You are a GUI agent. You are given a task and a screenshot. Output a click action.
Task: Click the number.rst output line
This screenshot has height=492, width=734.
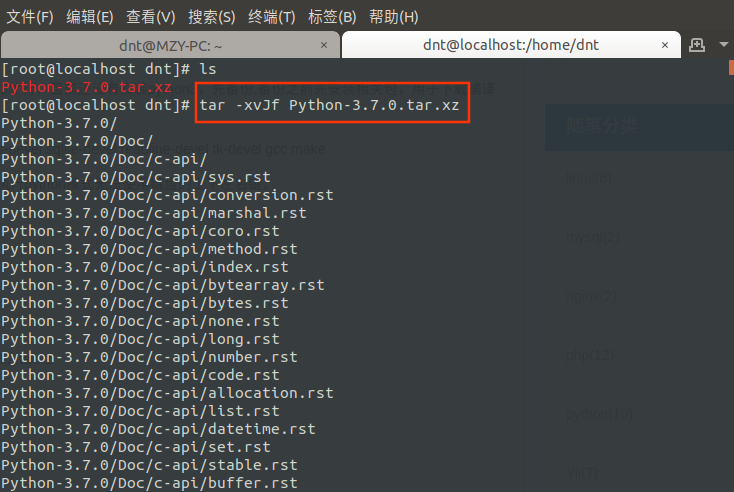click(149, 357)
